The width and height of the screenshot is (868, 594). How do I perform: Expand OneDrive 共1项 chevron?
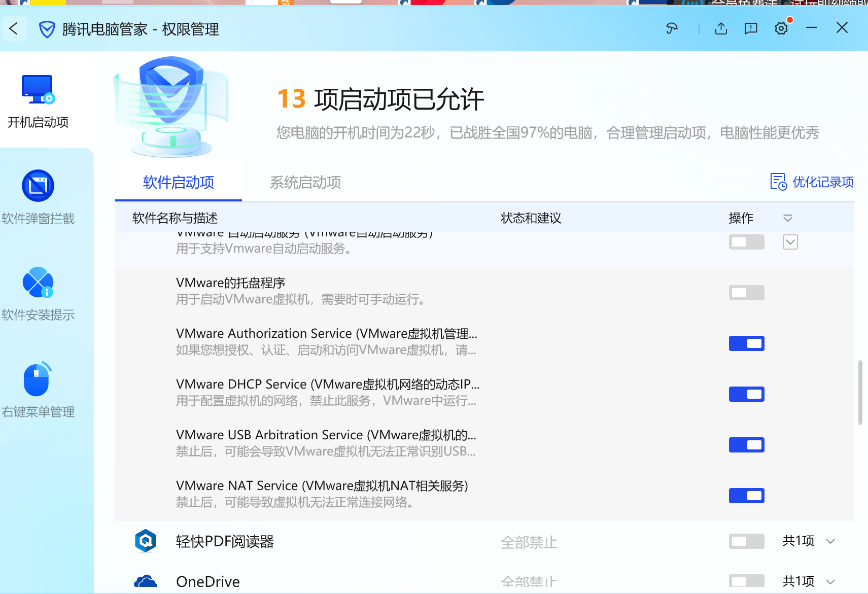point(830,581)
